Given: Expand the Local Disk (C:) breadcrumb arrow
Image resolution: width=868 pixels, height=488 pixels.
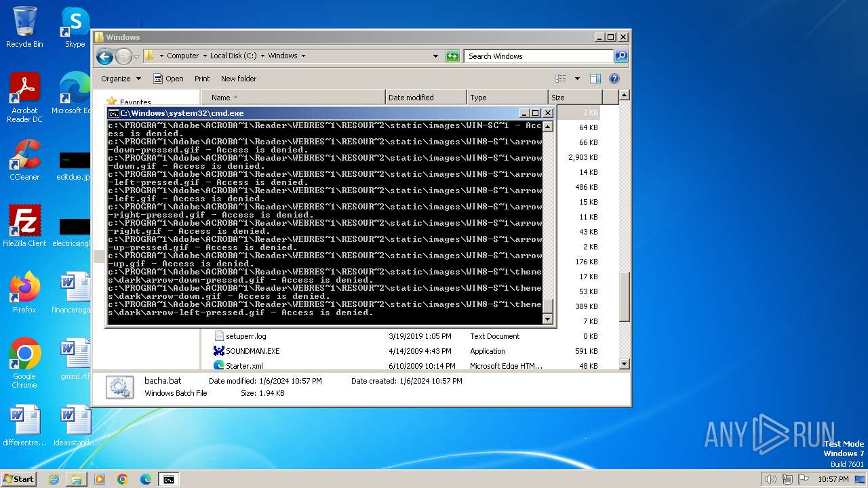Looking at the screenshot, I should click(262, 56).
